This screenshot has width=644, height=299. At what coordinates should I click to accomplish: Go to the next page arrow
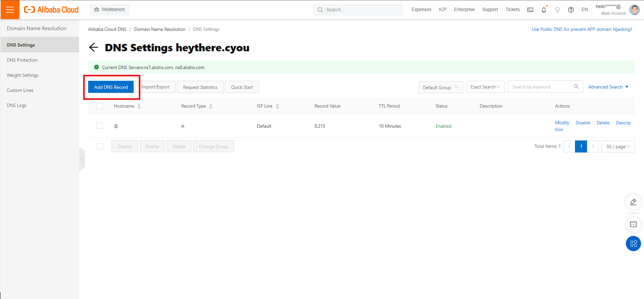593,146
